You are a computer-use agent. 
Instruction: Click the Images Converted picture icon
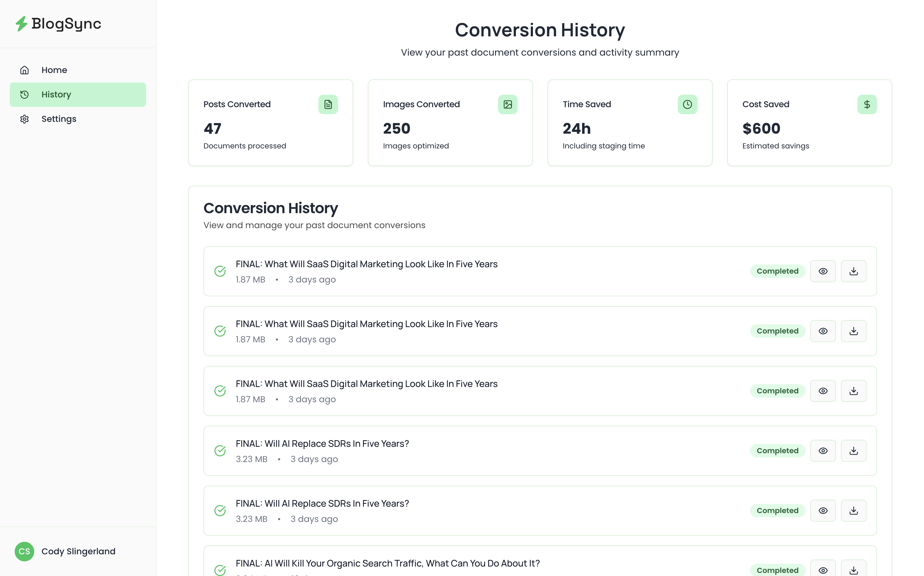pos(507,104)
